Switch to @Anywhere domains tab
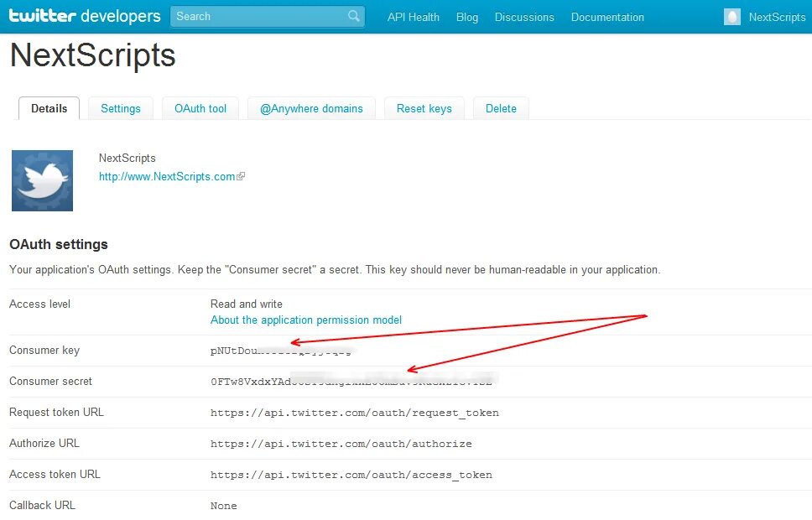 (x=311, y=108)
